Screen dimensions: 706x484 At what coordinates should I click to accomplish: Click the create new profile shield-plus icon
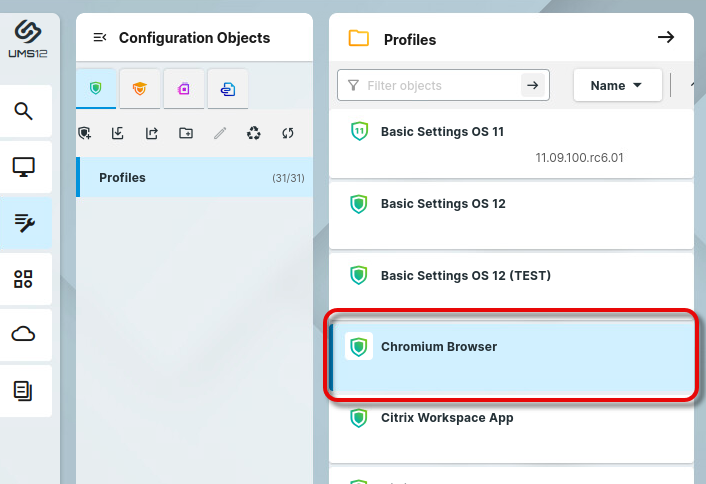pos(84,133)
